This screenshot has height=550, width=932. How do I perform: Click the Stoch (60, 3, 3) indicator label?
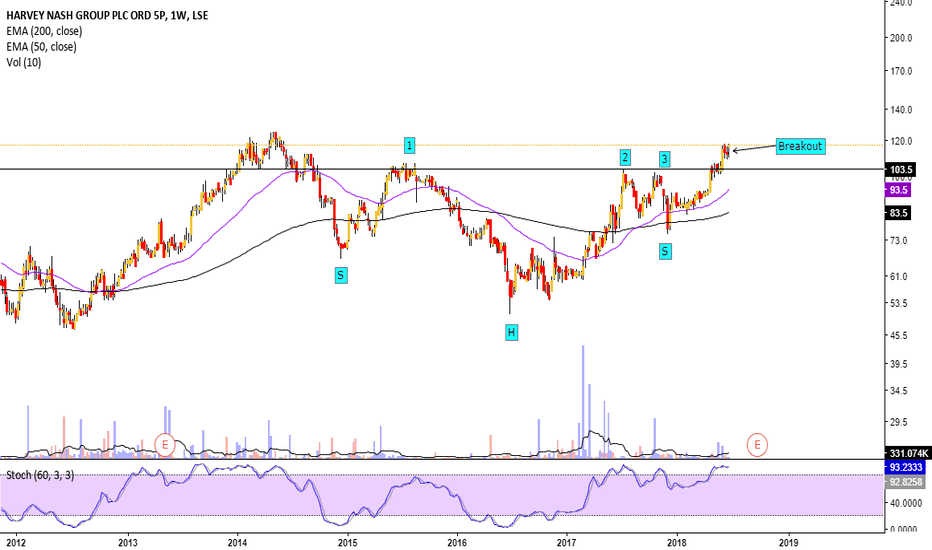(40, 475)
